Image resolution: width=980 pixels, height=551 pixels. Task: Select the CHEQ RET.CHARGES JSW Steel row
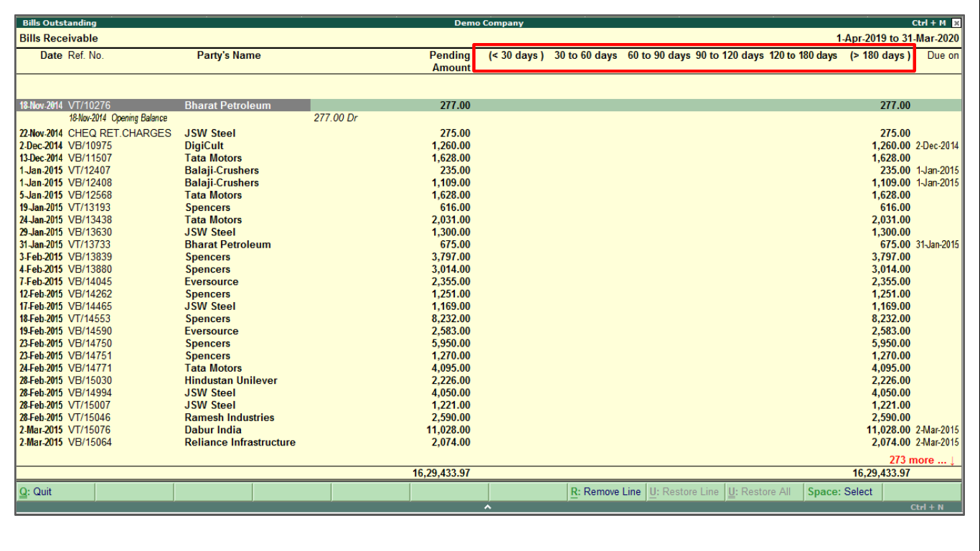[489, 133]
